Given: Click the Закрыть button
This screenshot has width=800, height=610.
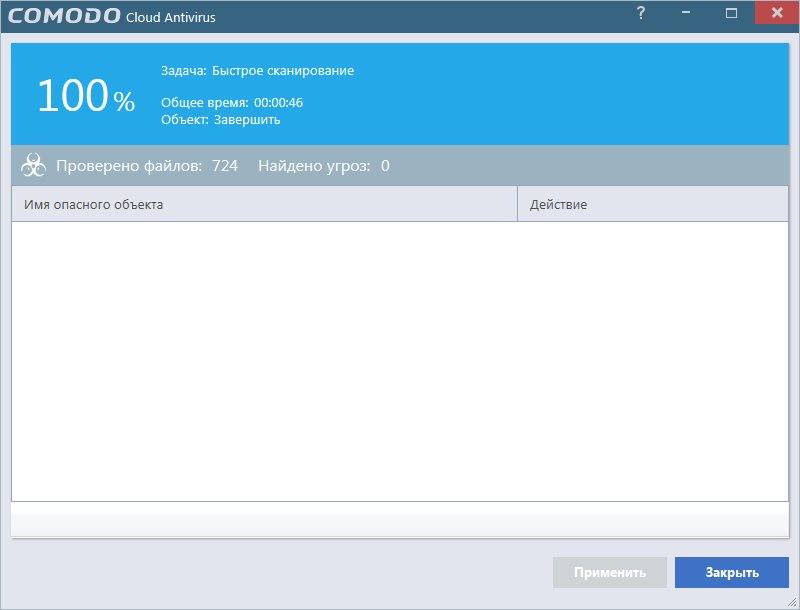Looking at the screenshot, I should point(732,572).
